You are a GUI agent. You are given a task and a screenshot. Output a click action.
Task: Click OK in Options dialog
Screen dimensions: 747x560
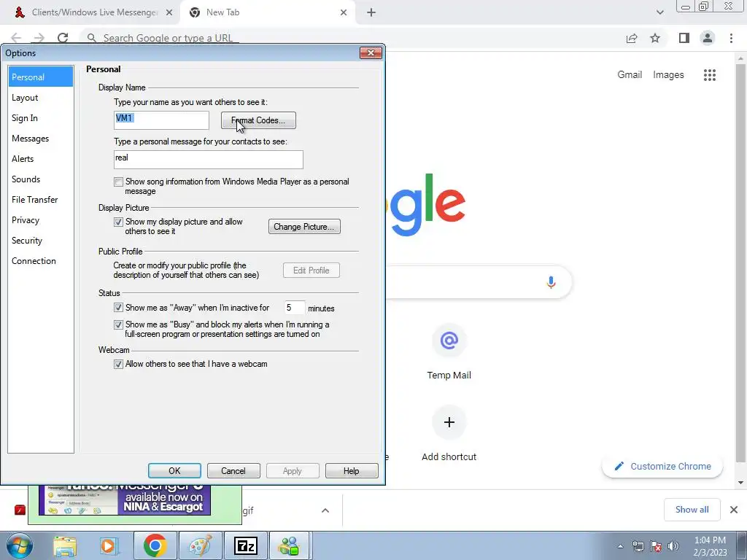click(174, 471)
